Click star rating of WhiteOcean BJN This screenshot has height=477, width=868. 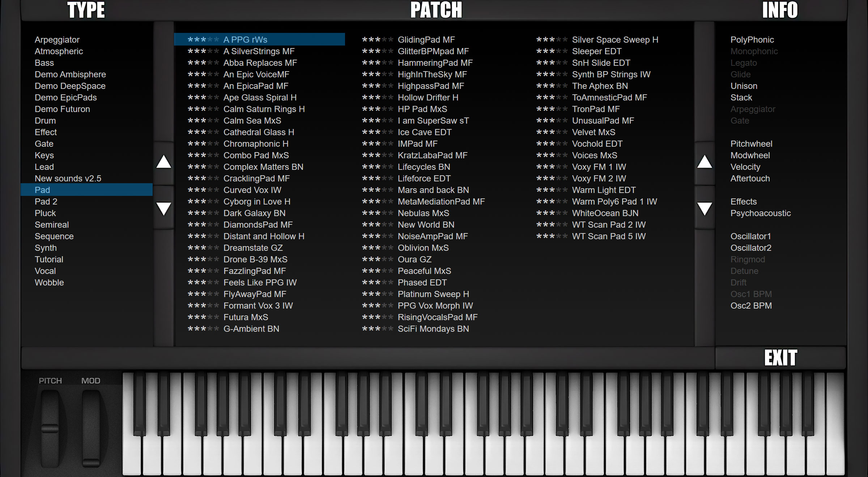552,213
